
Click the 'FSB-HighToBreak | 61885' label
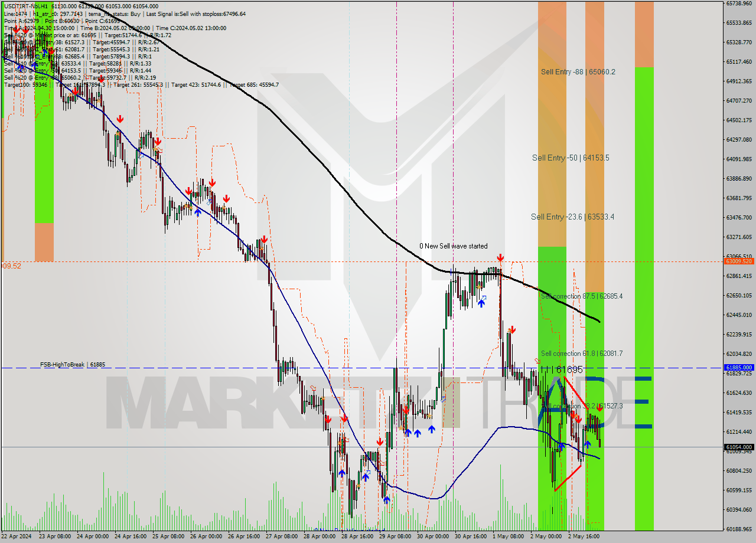point(73,365)
